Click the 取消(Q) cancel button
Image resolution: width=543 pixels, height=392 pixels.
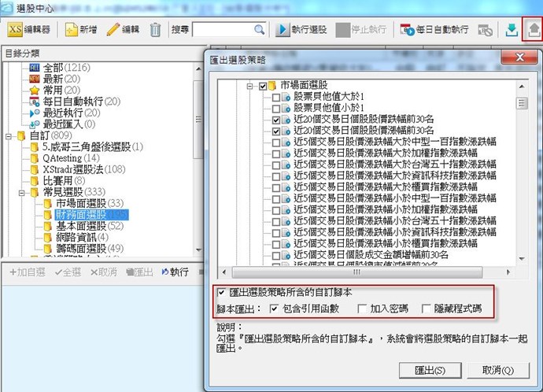pos(497,369)
